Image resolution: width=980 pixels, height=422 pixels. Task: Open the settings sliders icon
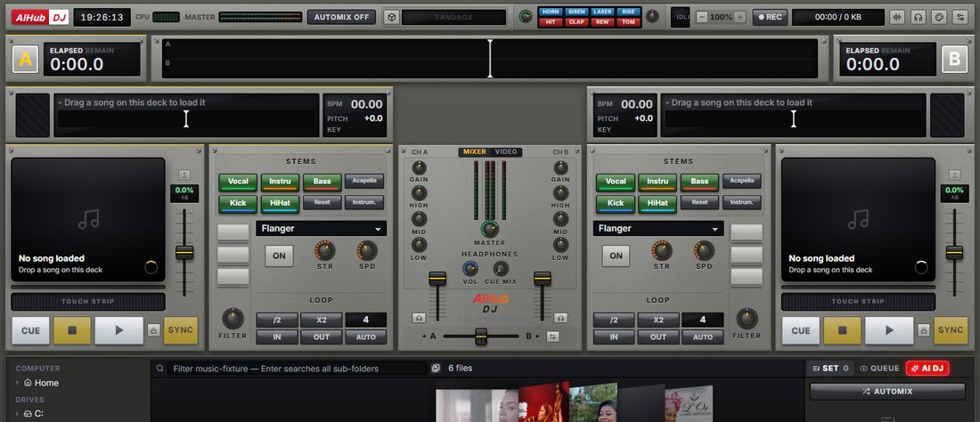tap(960, 17)
